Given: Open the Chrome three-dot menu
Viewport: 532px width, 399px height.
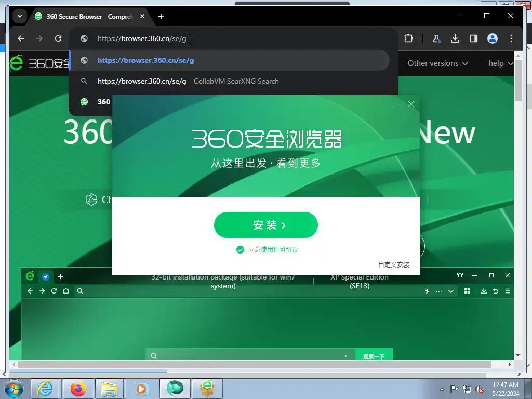Looking at the screenshot, I should 511,38.
